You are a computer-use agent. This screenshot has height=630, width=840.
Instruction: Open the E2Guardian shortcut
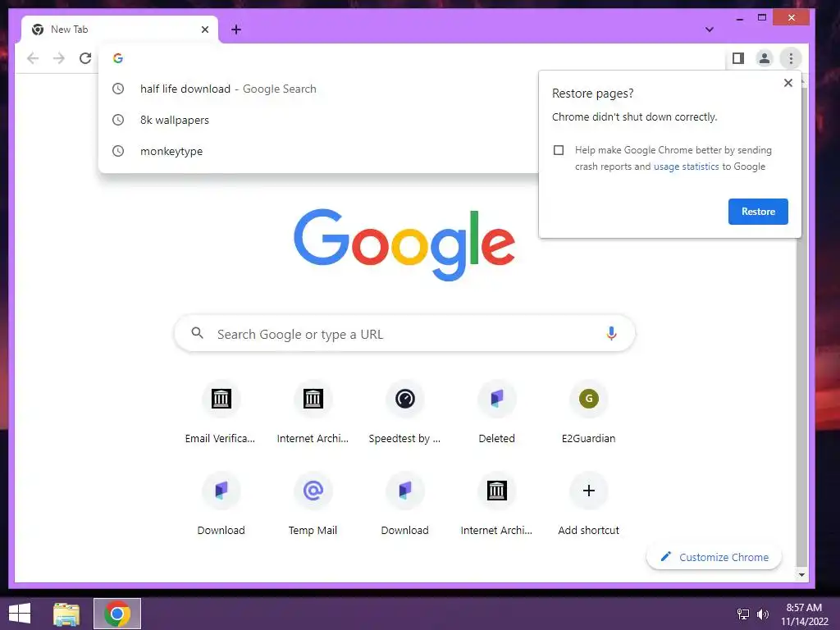589,413
